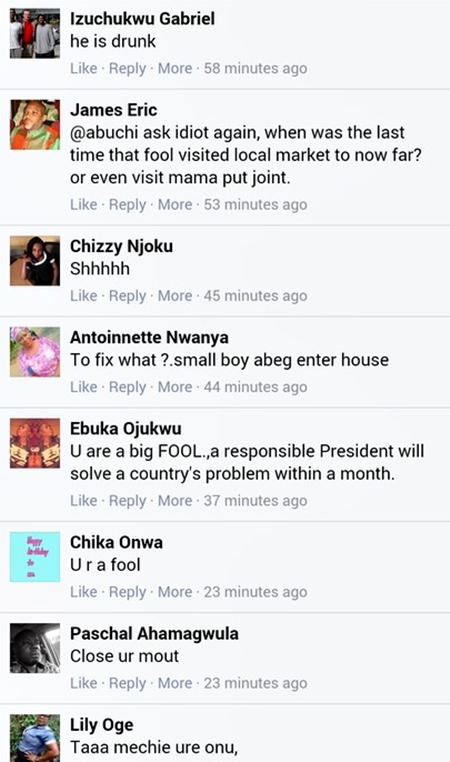Open Chika Onwa's birthday avatar
Image resolution: width=450 pixels, height=762 pixels.
click(x=35, y=557)
